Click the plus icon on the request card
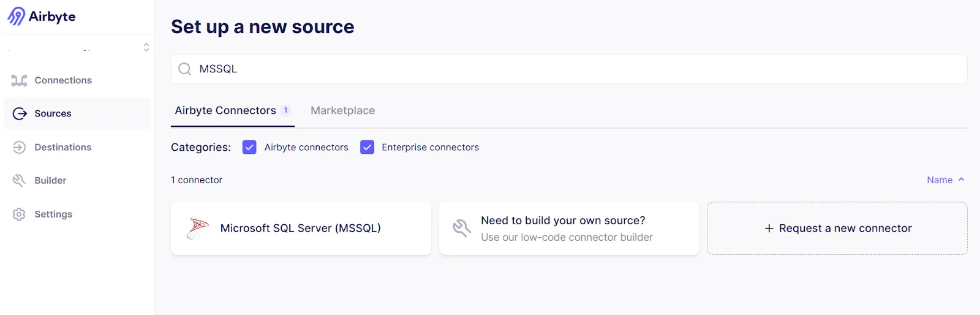 [x=769, y=228]
